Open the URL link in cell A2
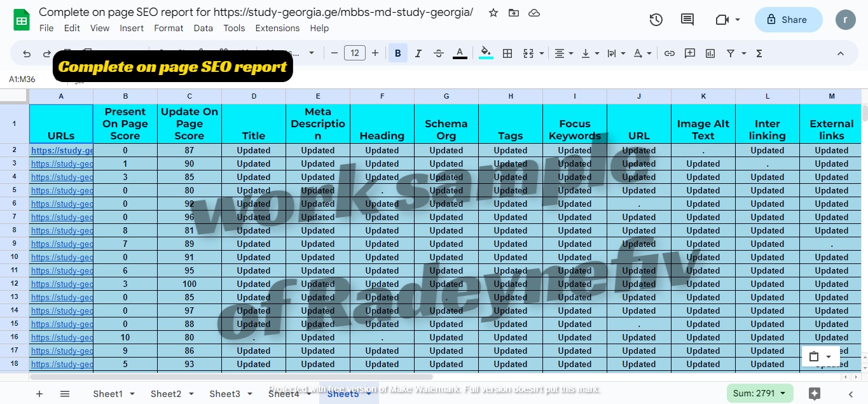868x404 pixels. 61,150
